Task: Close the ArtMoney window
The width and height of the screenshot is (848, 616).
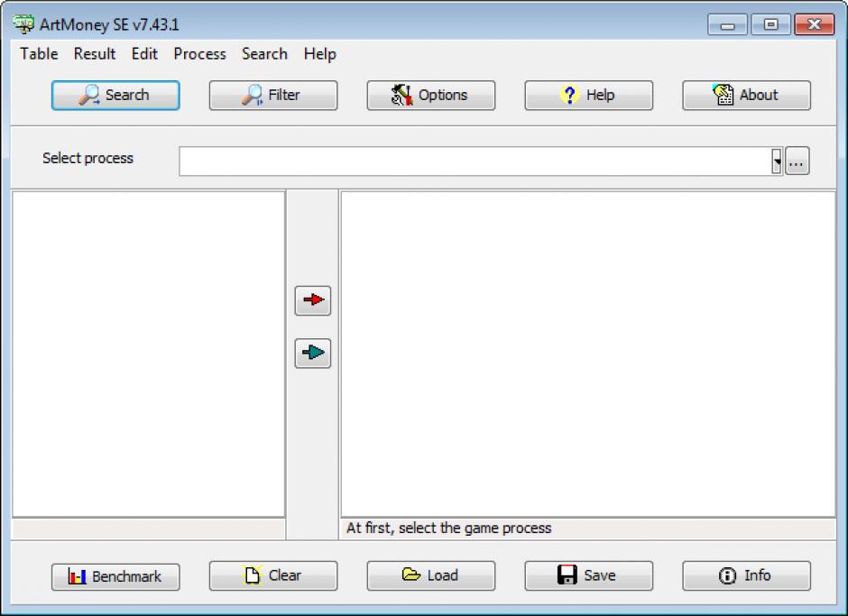Action: tap(814, 25)
